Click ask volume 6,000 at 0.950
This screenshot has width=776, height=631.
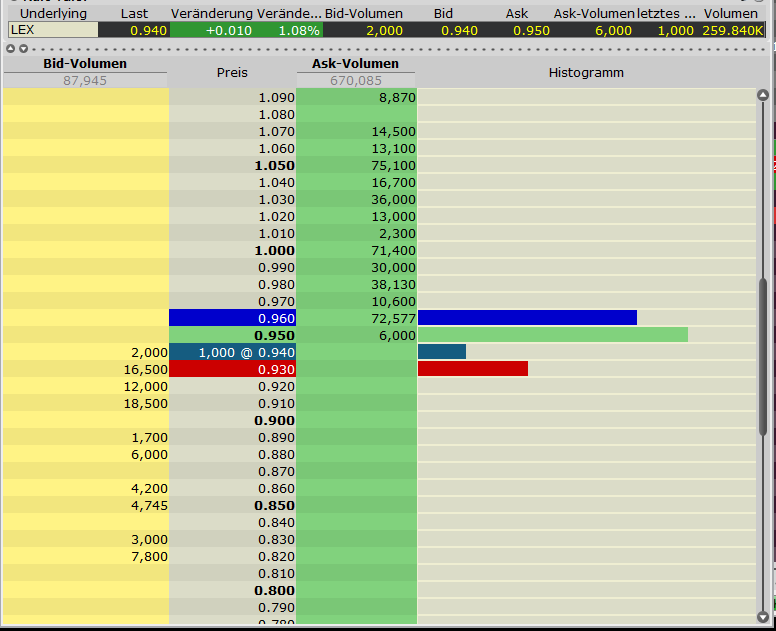(x=397, y=335)
